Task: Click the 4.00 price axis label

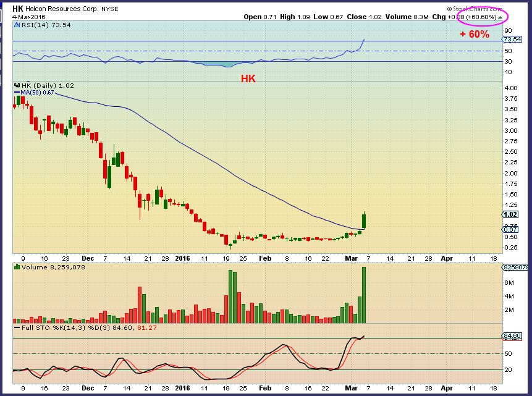Action: point(511,88)
